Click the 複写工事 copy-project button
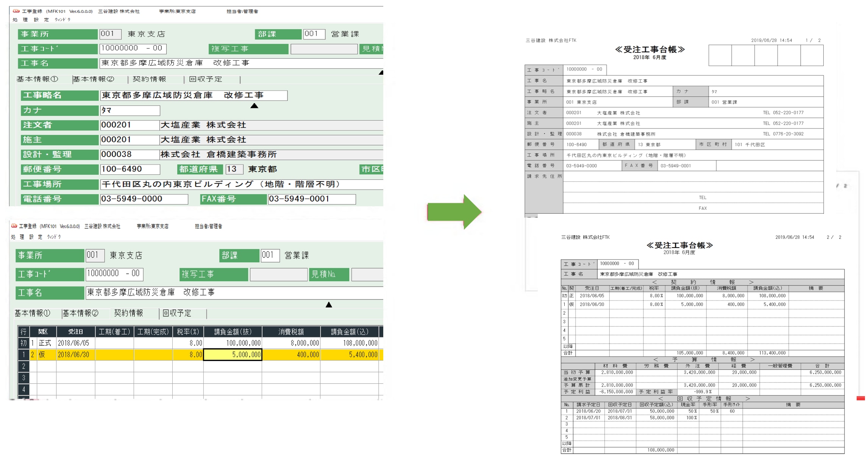The height and width of the screenshot is (461, 868). point(248,49)
